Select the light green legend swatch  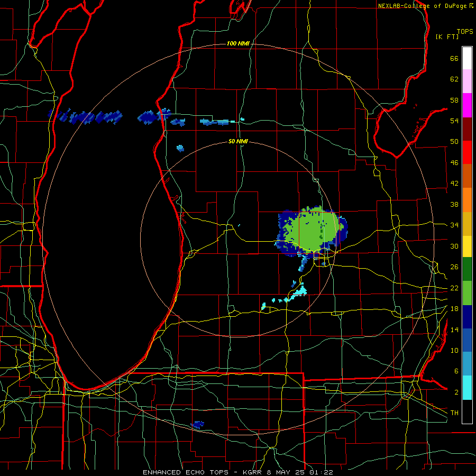[467, 293]
